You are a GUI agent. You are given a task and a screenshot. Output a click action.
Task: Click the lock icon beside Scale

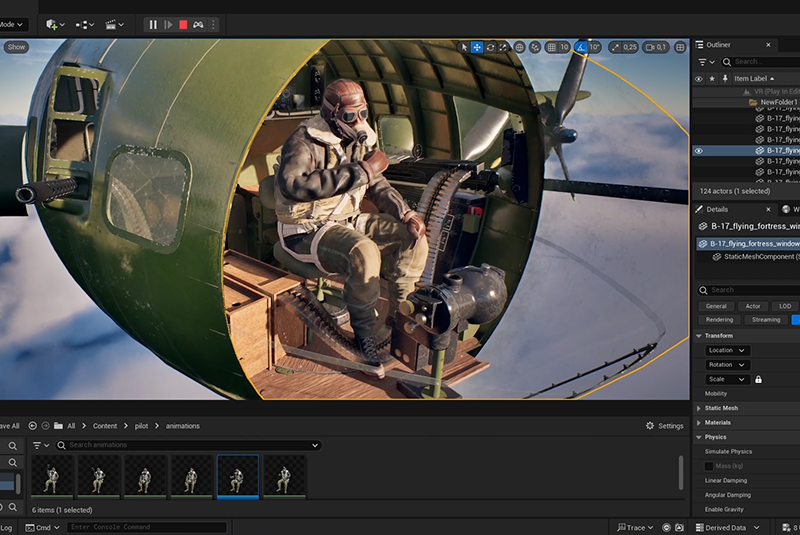(x=758, y=380)
